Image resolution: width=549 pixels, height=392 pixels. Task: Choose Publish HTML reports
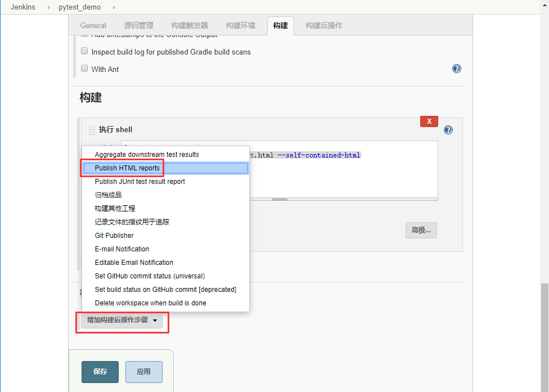point(165,168)
